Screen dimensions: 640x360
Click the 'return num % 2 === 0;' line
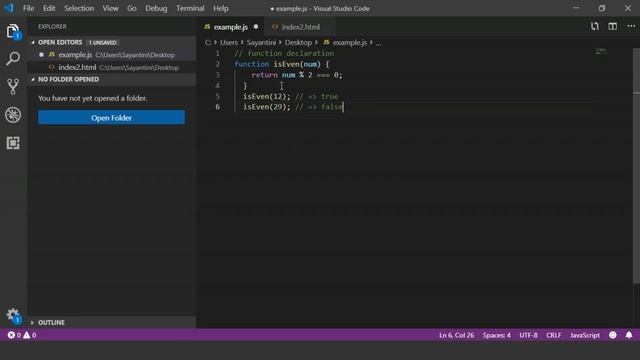tap(297, 75)
